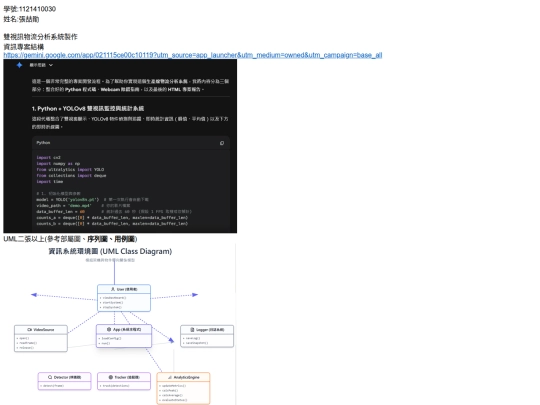540x405 pixels.
Task: Expand the 顯示思路 dropdown chevron
Action: point(51,65)
